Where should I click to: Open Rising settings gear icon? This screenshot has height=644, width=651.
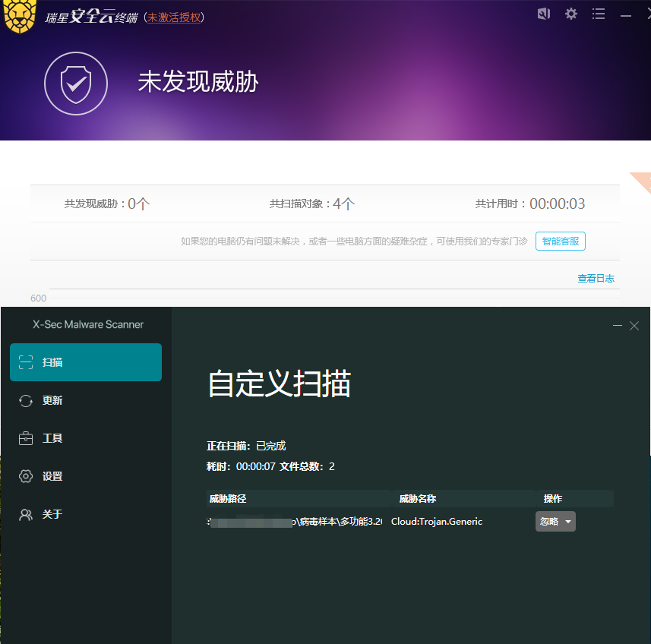(x=571, y=14)
